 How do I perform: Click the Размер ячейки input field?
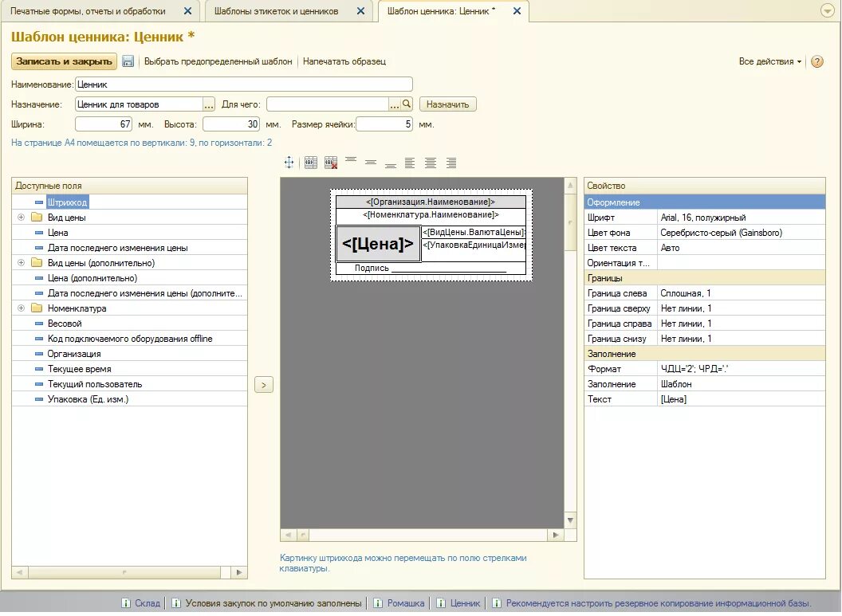point(384,124)
